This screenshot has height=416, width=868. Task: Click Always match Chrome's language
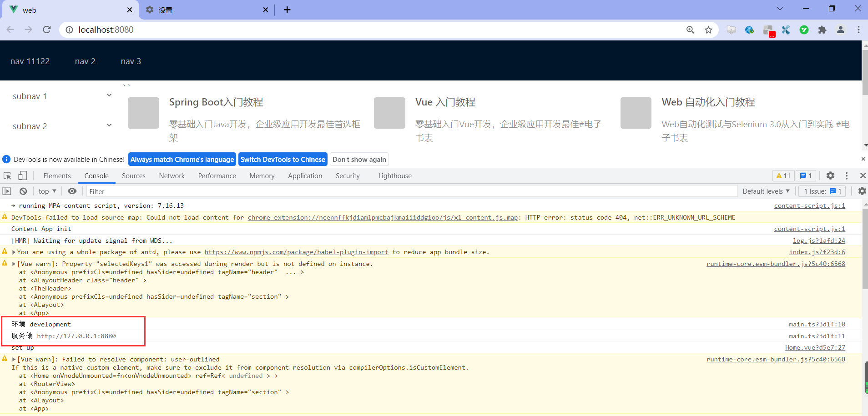click(182, 159)
